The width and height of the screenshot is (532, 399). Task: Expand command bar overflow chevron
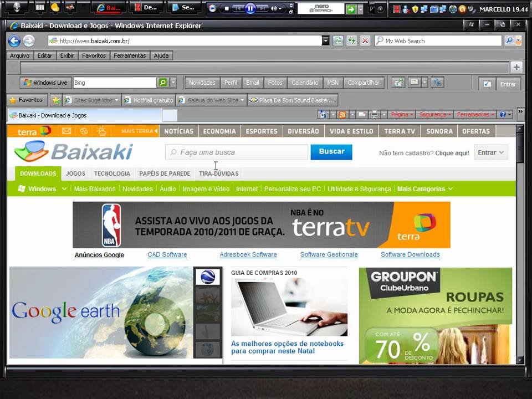tap(520, 111)
